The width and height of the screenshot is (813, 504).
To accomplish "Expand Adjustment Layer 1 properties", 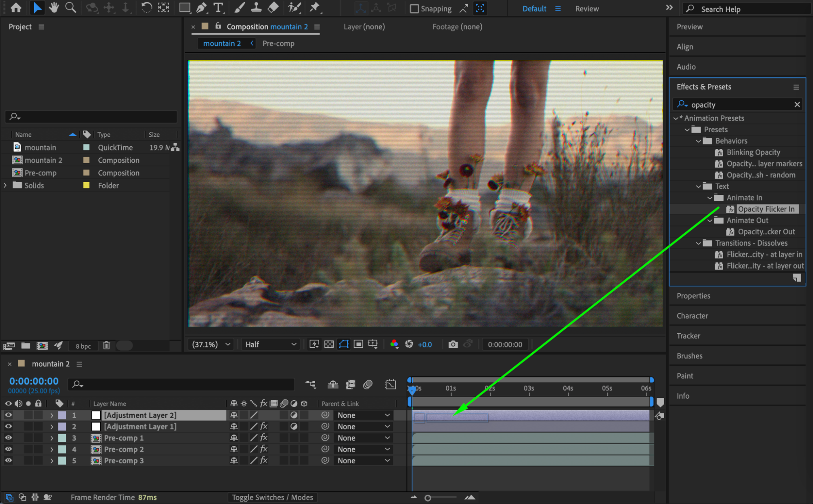I will (x=52, y=426).
